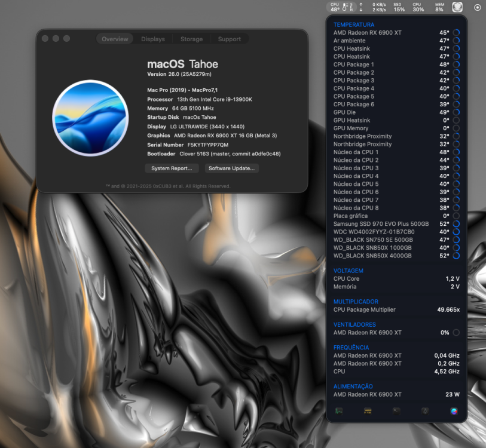Click the CPU Package Multiplier 49.665x row
486x448 pixels.
pos(396,309)
